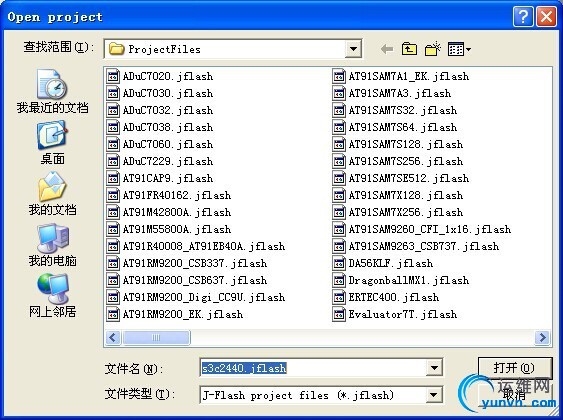Select the file icon of AT91SAM7A3.jflash
563x420 pixels.
(x=339, y=93)
